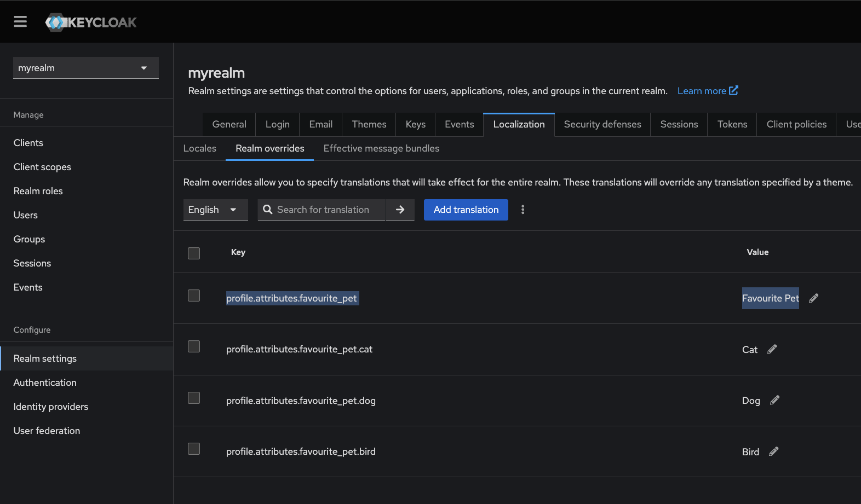Open the English language dropdown
Image resolution: width=861 pixels, height=504 pixels.
click(x=215, y=210)
